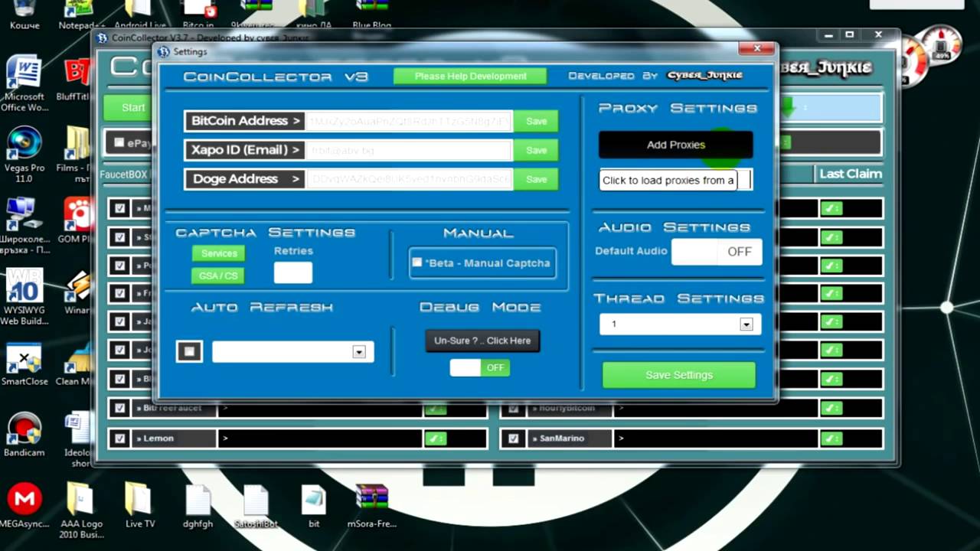Click green claim icon in SanMarino row
Viewport: 980px width, 551px height.
click(831, 439)
